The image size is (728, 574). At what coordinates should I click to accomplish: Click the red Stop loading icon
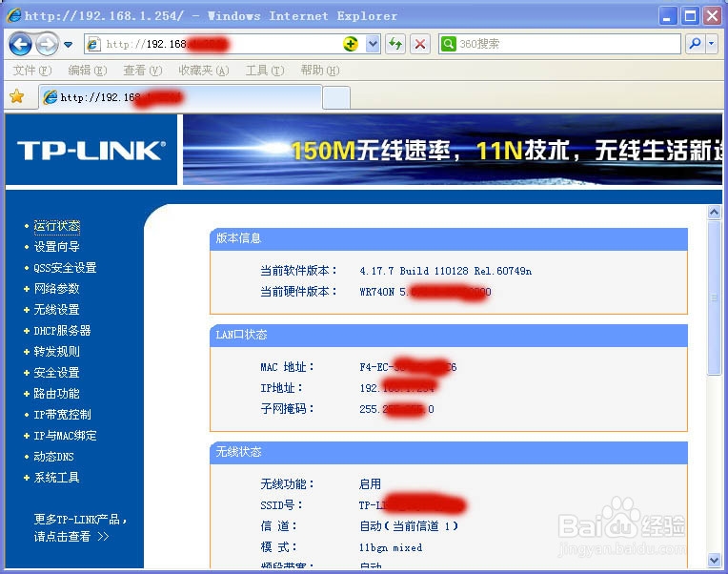pyautogui.click(x=419, y=44)
